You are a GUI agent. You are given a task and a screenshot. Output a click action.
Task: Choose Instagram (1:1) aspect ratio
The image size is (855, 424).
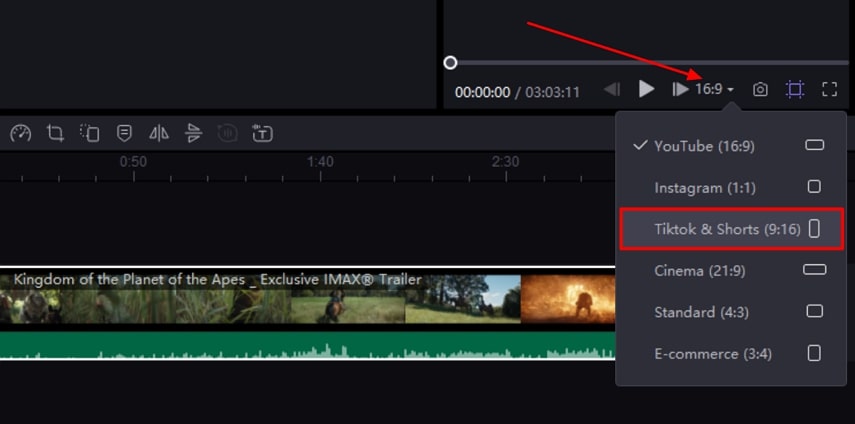click(x=731, y=187)
